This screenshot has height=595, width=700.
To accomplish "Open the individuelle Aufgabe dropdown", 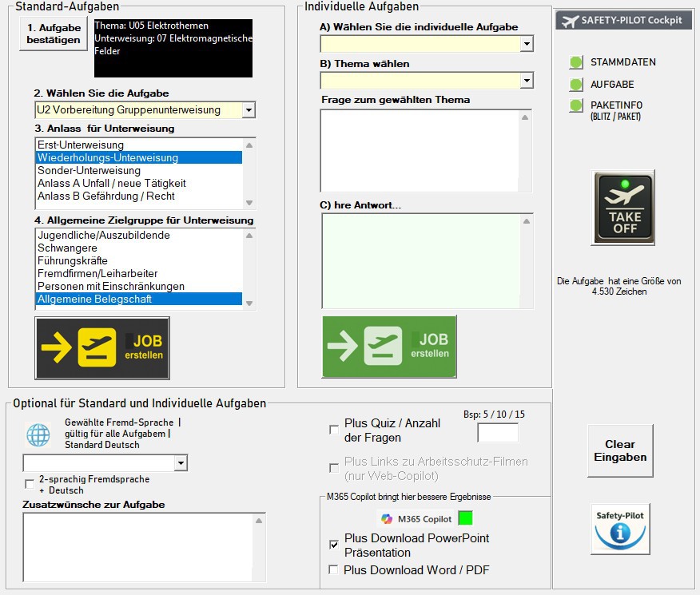I will pyautogui.click(x=527, y=44).
